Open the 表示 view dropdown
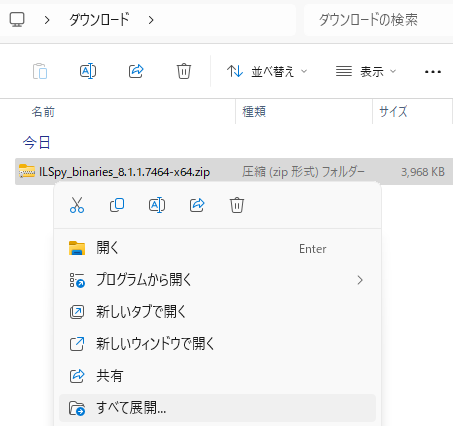 tap(366, 71)
